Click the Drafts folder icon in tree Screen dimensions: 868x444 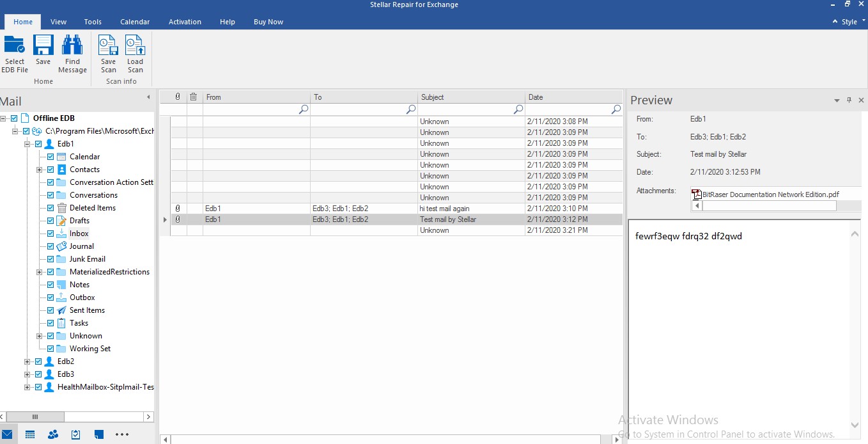click(61, 221)
